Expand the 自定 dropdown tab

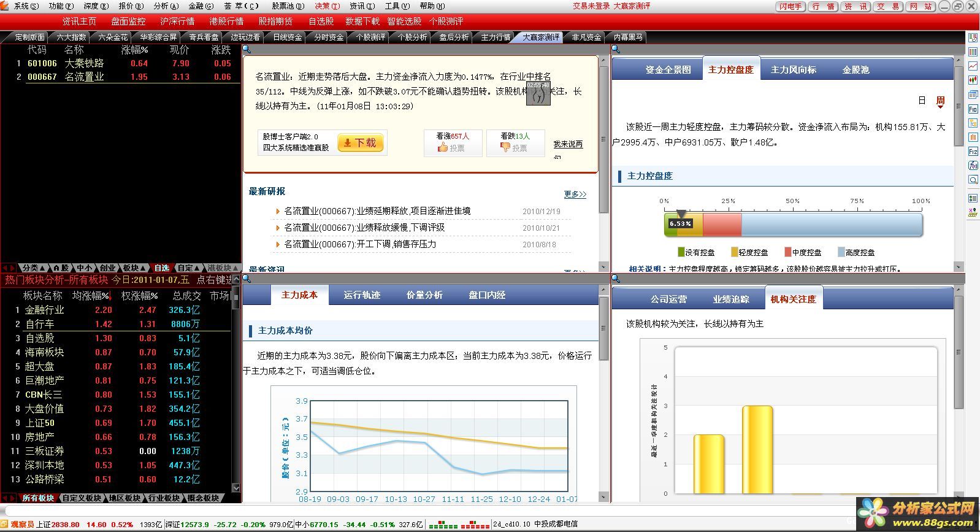tap(189, 268)
